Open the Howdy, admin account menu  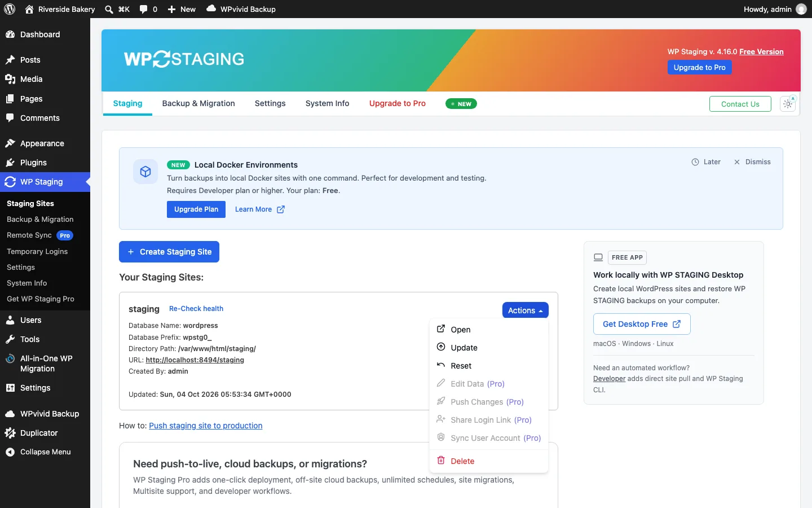775,9
